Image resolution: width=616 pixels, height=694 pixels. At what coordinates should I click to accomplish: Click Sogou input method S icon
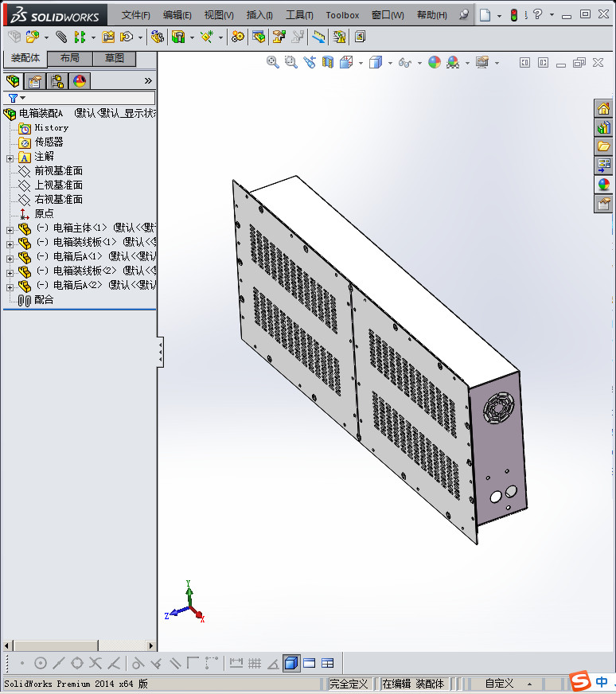click(x=580, y=680)
